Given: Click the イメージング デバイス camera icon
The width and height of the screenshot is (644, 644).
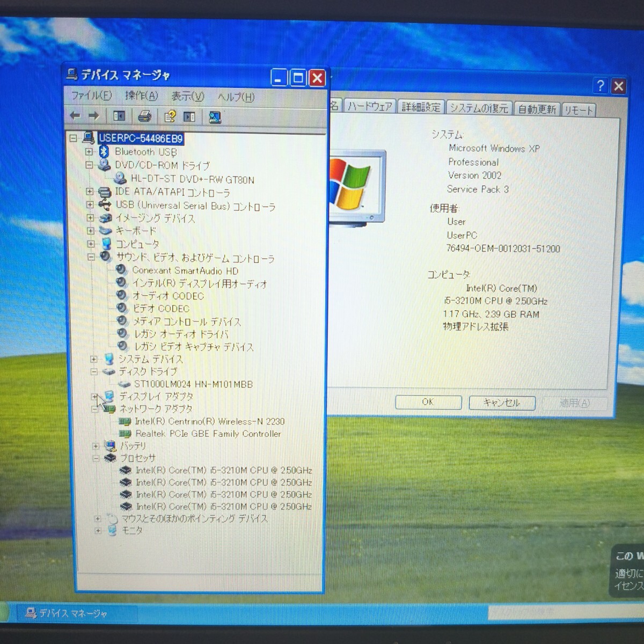Looking at the screenshot, I should (106, 218).
